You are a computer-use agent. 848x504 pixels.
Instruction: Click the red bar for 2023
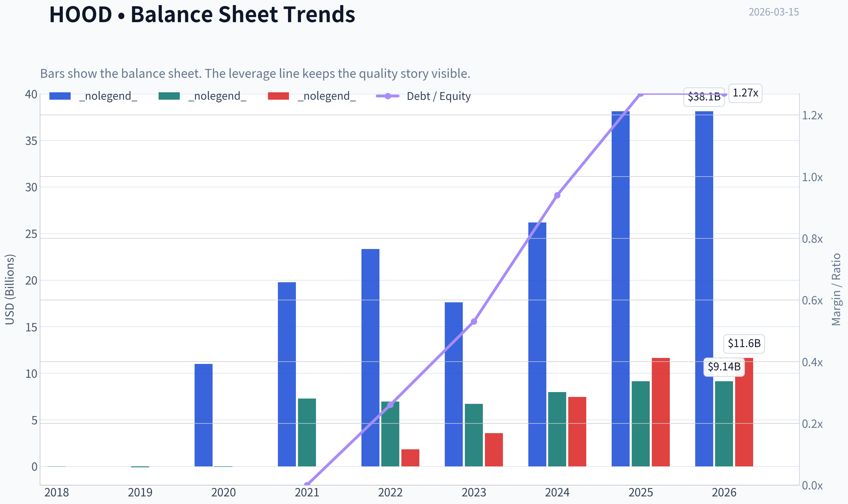494,450
